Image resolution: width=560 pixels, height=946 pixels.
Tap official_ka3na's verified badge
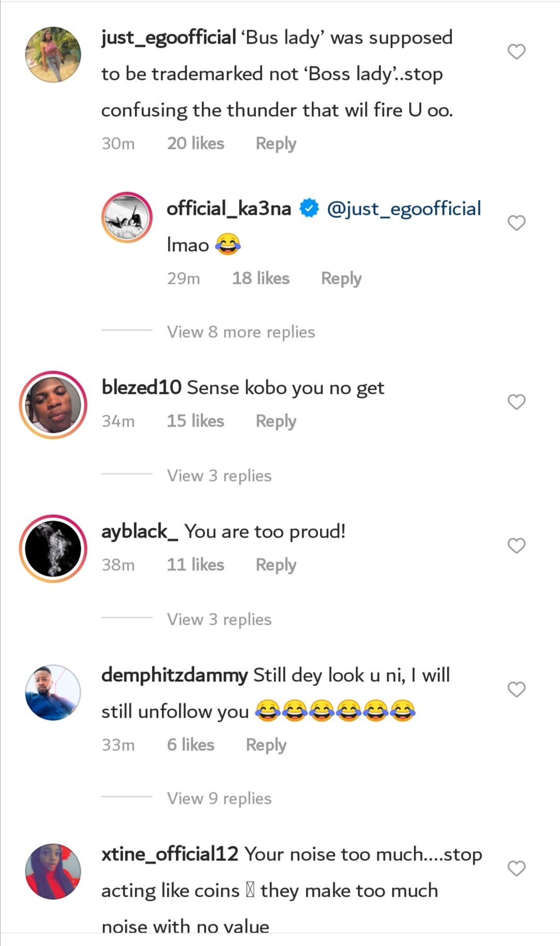(x=310, y=209)
